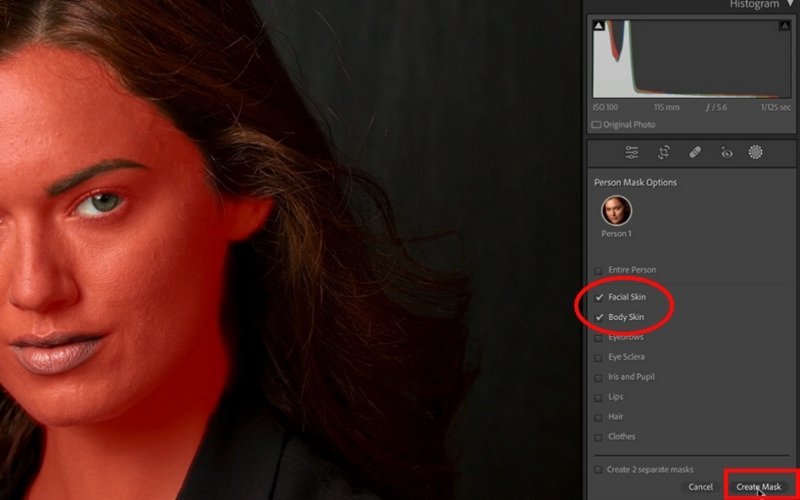Select the Red Eye correction icon
800x500 pixels.
coord(727,153)
